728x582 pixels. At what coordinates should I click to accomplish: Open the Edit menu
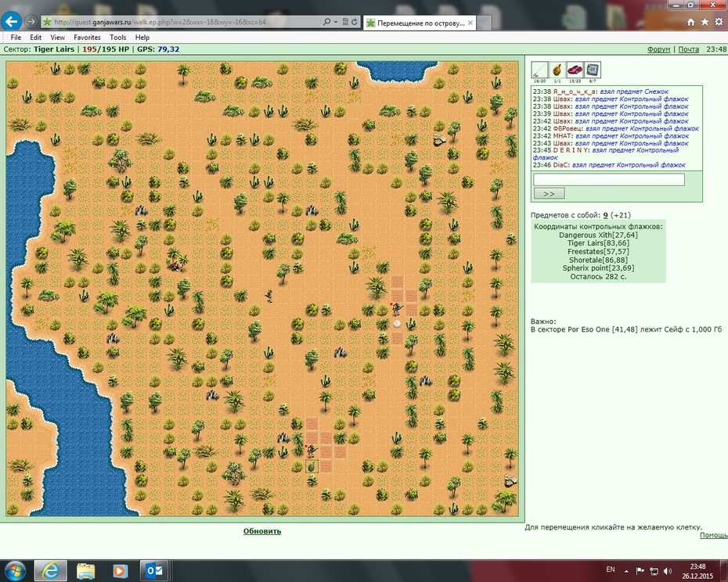[x=36, y=37]
